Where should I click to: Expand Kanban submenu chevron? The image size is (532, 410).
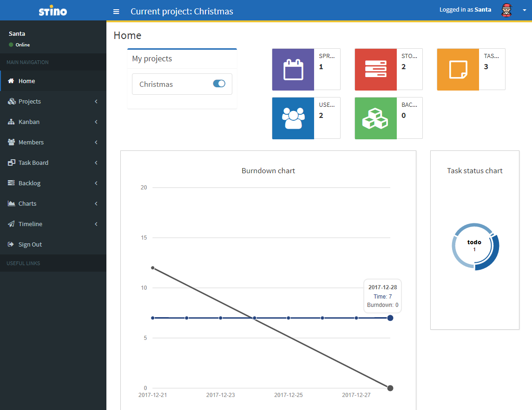(96, 122)
